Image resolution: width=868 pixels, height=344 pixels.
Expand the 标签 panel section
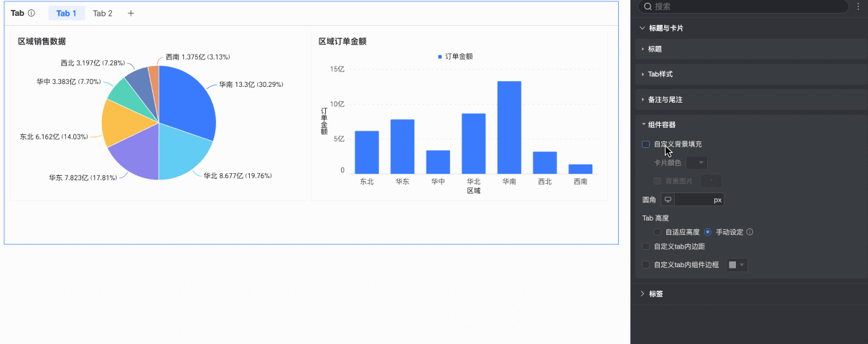point(655,294)
